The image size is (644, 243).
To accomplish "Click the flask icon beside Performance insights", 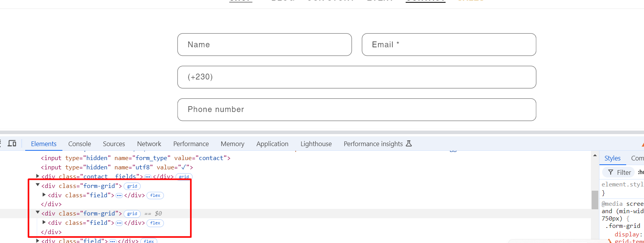I will click(x=409, y=144).
